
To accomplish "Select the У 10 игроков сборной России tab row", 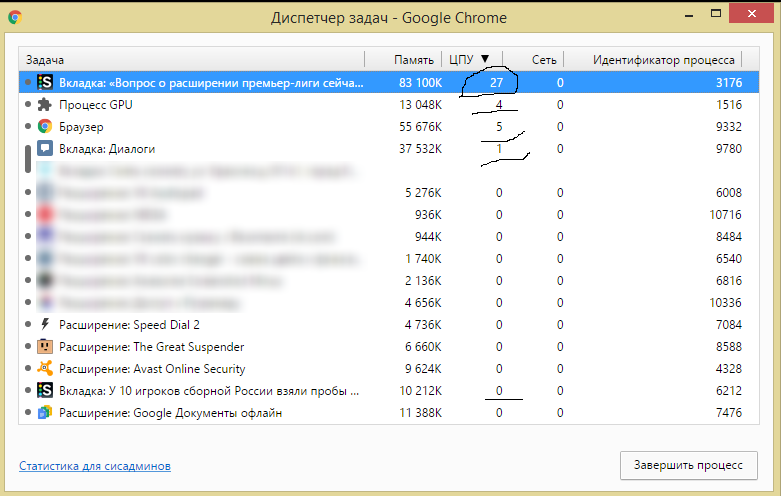I will [389, 390].
